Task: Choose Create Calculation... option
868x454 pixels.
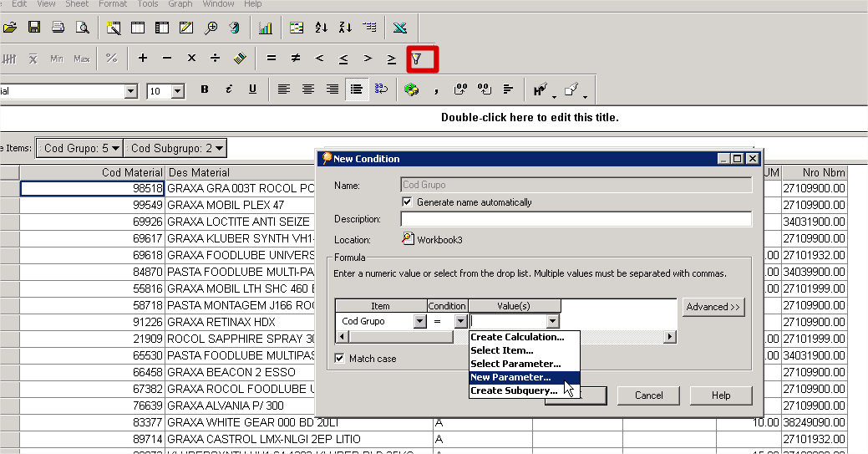Action: coord(525,337)
